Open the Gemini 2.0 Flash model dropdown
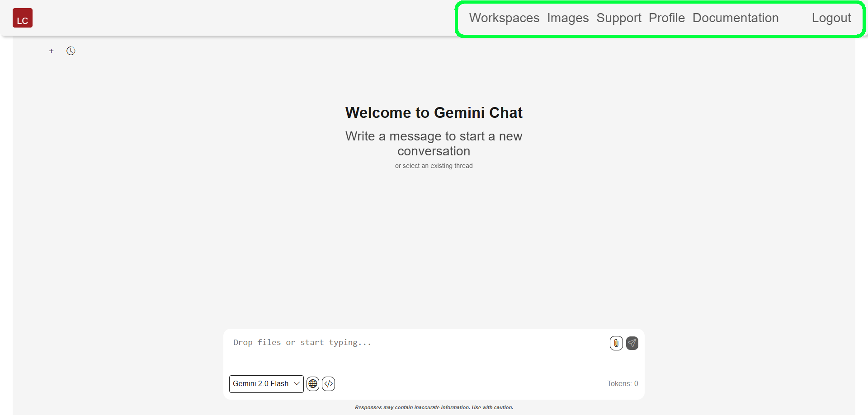The height and width of the screenshot is (415, 868). click(x=266, y=384)
